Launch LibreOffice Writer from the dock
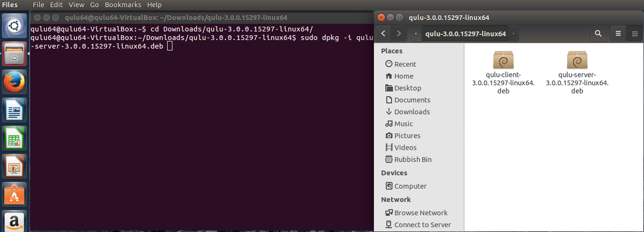The image size is (644, 232). [x=15, y=110]
